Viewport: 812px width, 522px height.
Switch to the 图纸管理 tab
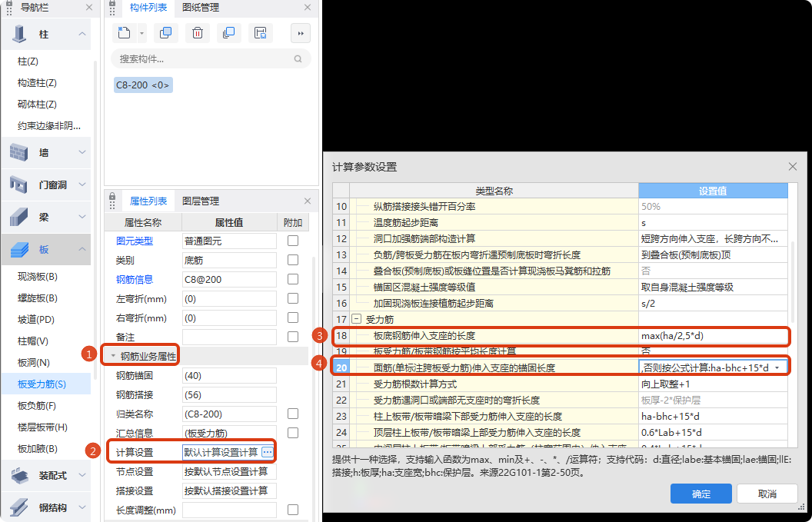click(x=201, y=7)
